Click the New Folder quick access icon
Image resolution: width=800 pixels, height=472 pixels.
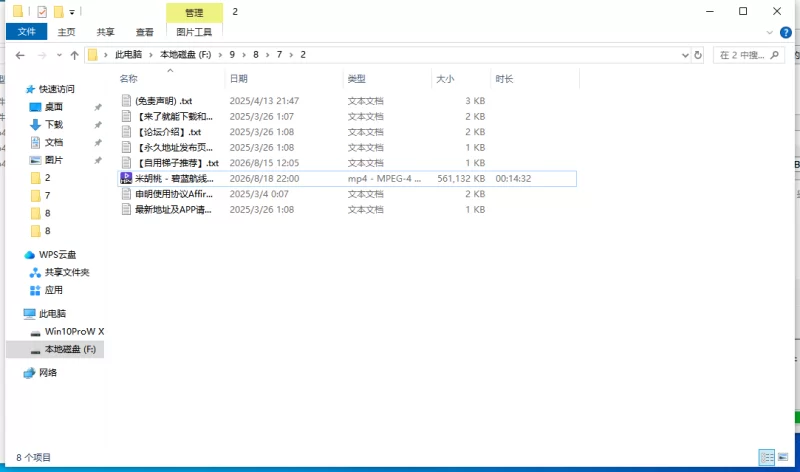pyautogui.click(x=59, y=11)
